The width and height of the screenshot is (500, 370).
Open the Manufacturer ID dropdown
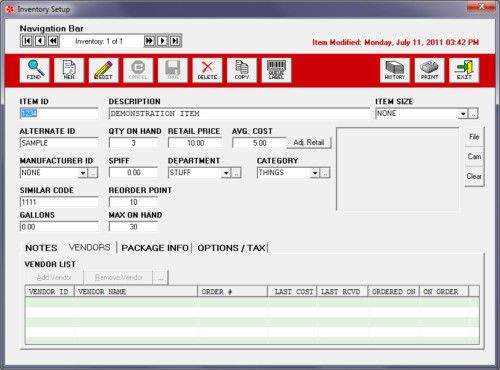83,173
